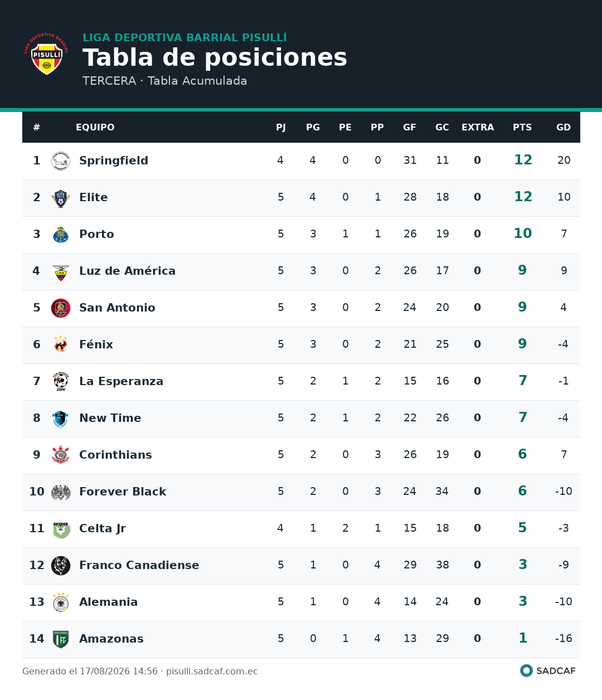Select the Fénix team crest
The height and width of the screenshot is (700, 602).
click(x=61, y=345)
